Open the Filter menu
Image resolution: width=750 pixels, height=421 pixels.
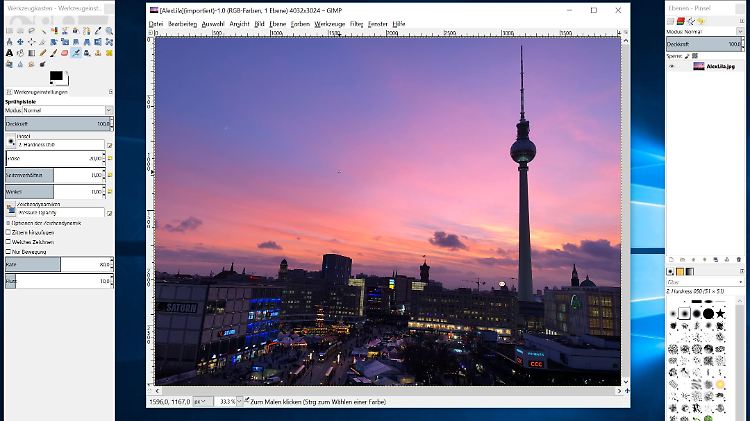[356, 23]
